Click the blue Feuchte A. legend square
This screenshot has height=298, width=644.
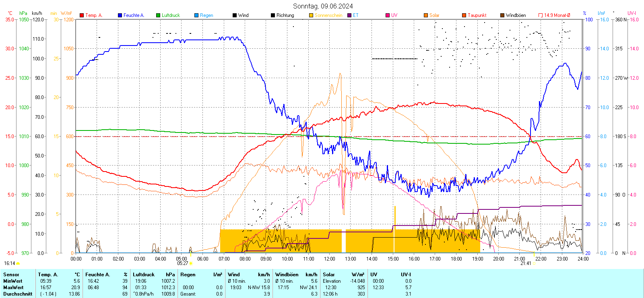click(120, 15)
